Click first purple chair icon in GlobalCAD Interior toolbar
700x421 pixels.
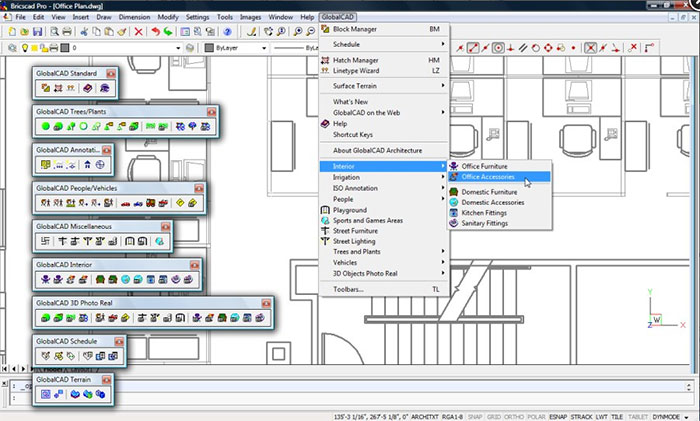(x=46, y=279)
